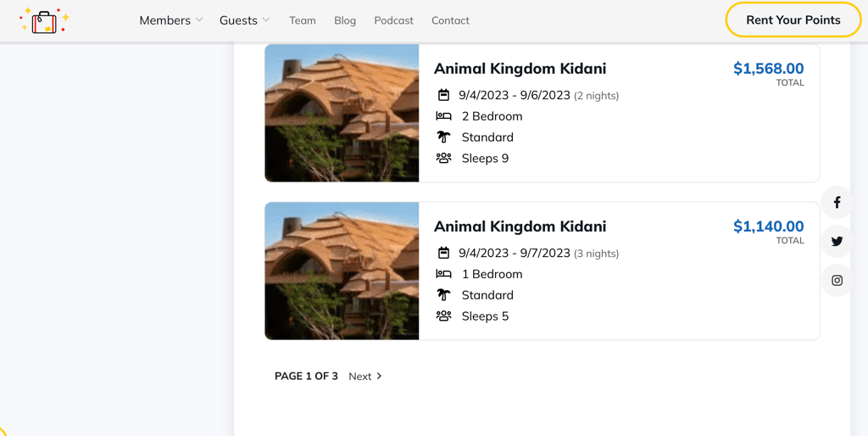Viewport: 868px width, 436px height.
Task: Click palm tree icon in second listing
Action: pyautogui.click(x=443, y=295)
